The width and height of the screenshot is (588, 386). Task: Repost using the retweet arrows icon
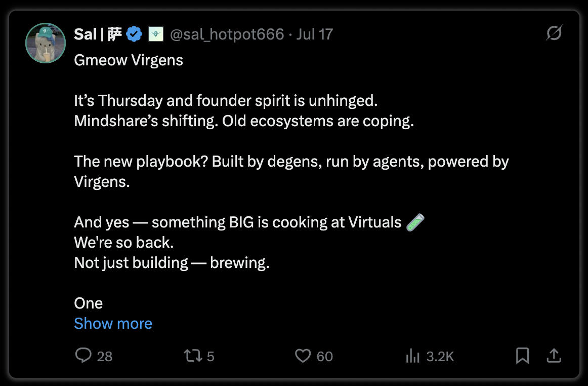(x=193, y=356)
